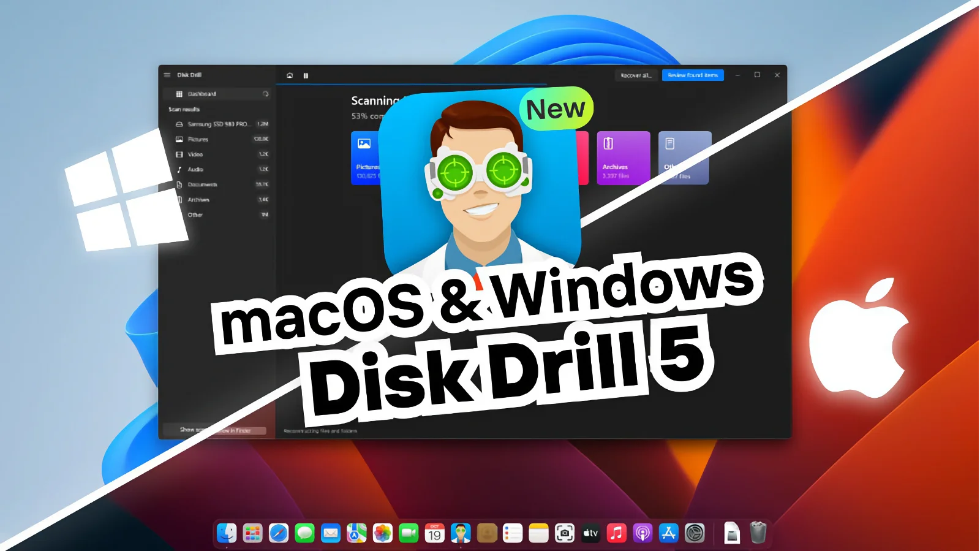Open App Store from the dock
The height and width of the screenshot is (551, 980).
pyautogui.click(x=669, y=533)
